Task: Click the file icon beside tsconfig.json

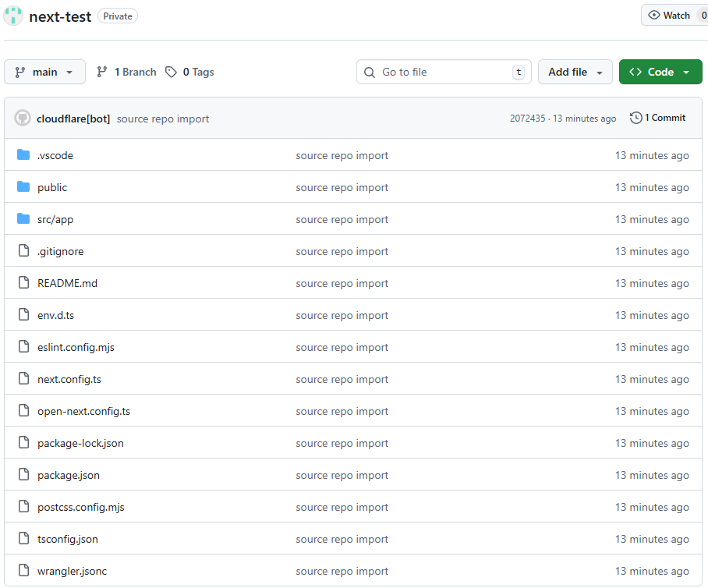Action: (x=23, y=538)
